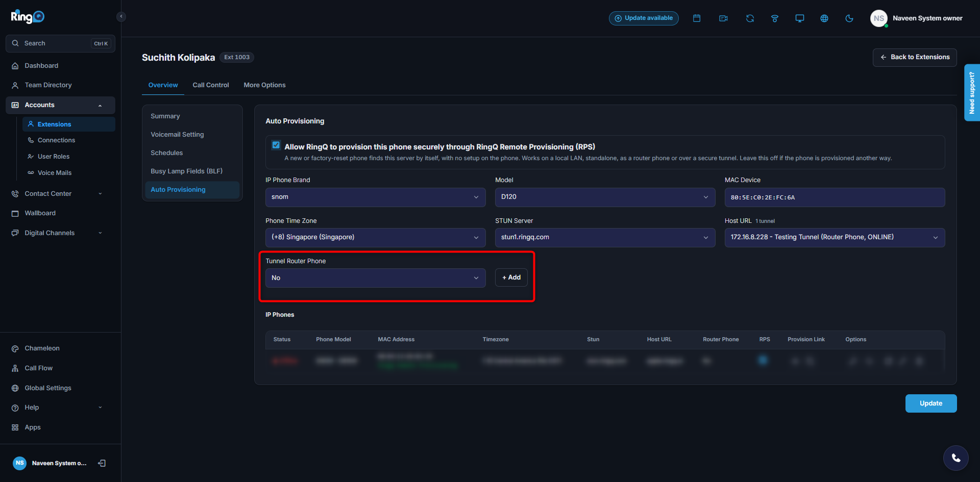Open Wallboard in sidebar
Screen dimensions: 980x482
(x=60, y=213)
